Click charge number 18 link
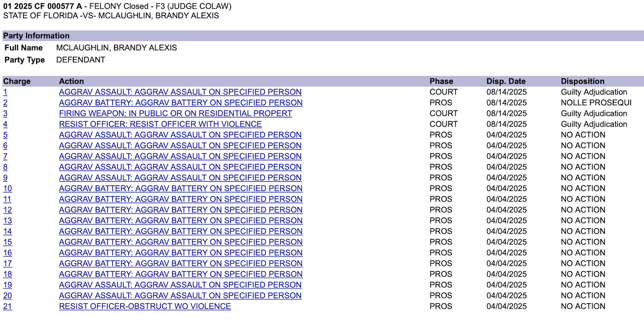 7,274
